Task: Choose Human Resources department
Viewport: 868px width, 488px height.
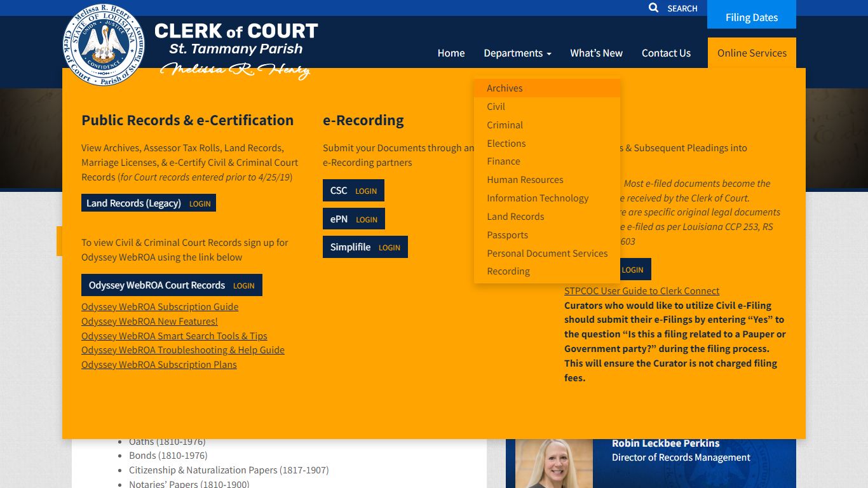Action: 547,180
